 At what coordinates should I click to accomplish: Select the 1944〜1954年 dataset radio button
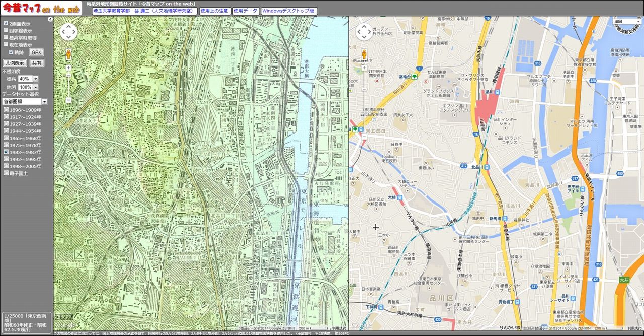(6, 130)
